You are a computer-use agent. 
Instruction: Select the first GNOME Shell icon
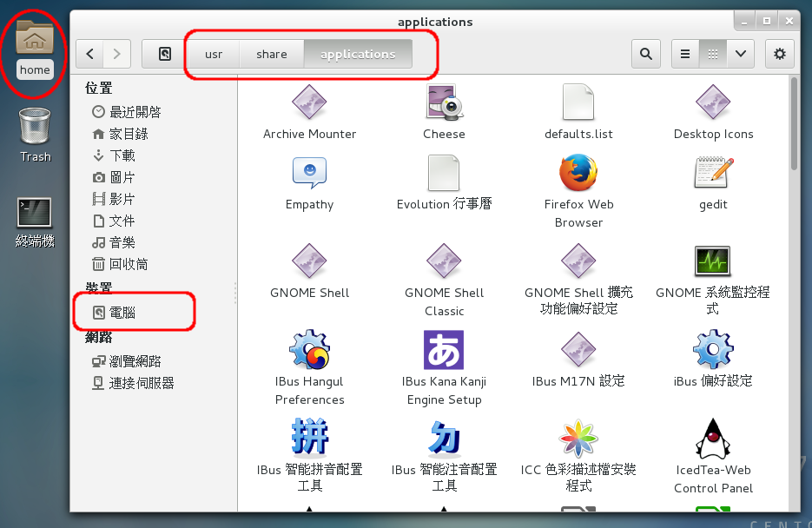(309, 261)
